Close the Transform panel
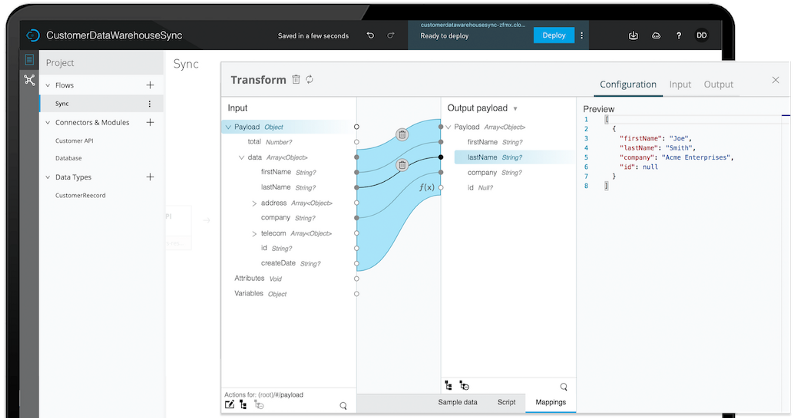Image resolution: width=800 pixels, height=418 pixels. (x=776, y=80)
